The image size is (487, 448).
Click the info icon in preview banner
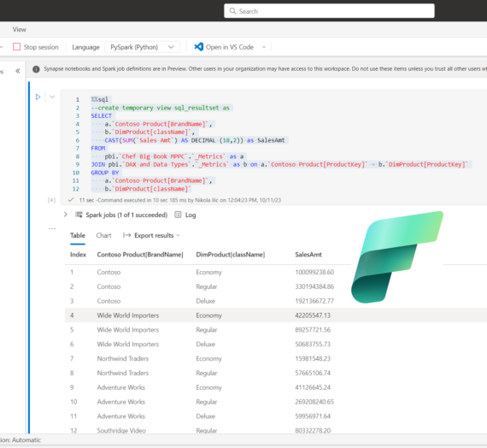coord(36,69)
